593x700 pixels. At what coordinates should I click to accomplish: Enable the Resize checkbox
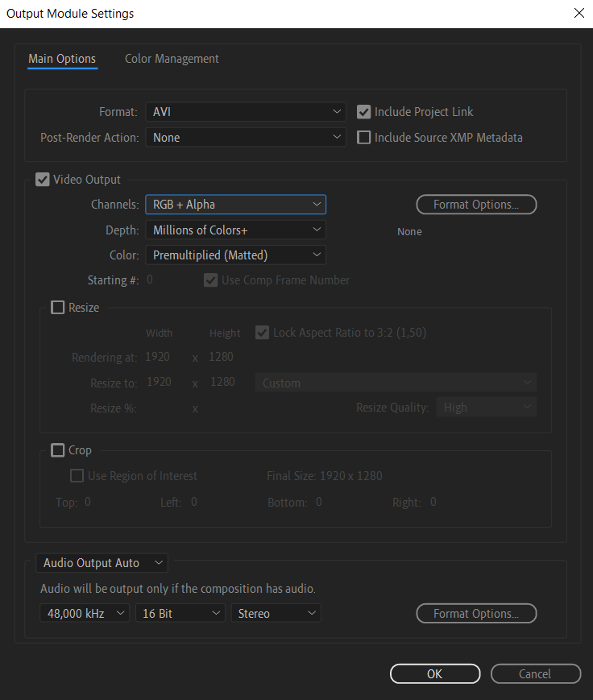57,308
